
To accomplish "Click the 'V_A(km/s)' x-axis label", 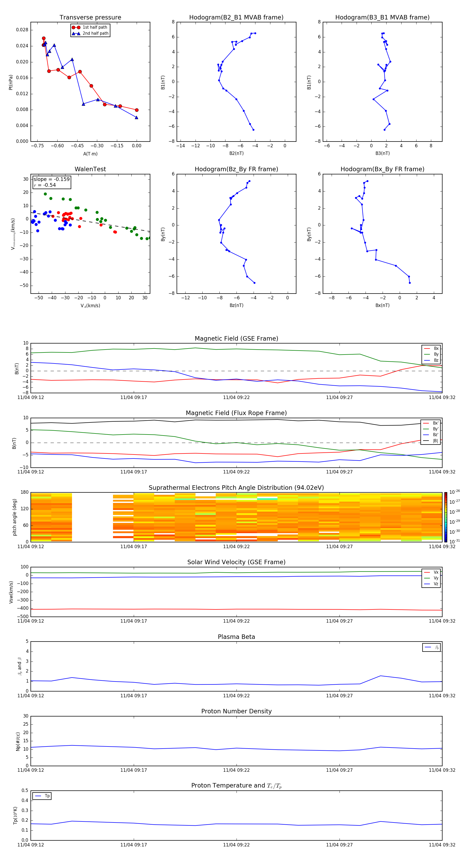I will tap(90, 306).
